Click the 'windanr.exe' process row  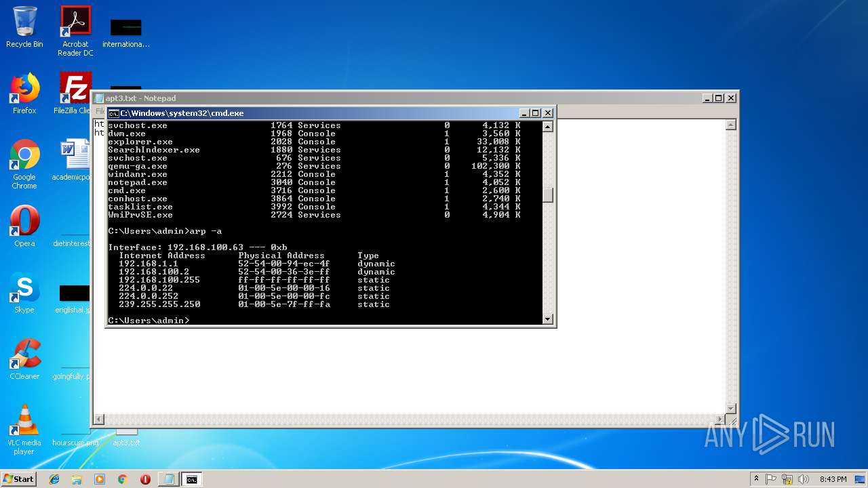314,174
